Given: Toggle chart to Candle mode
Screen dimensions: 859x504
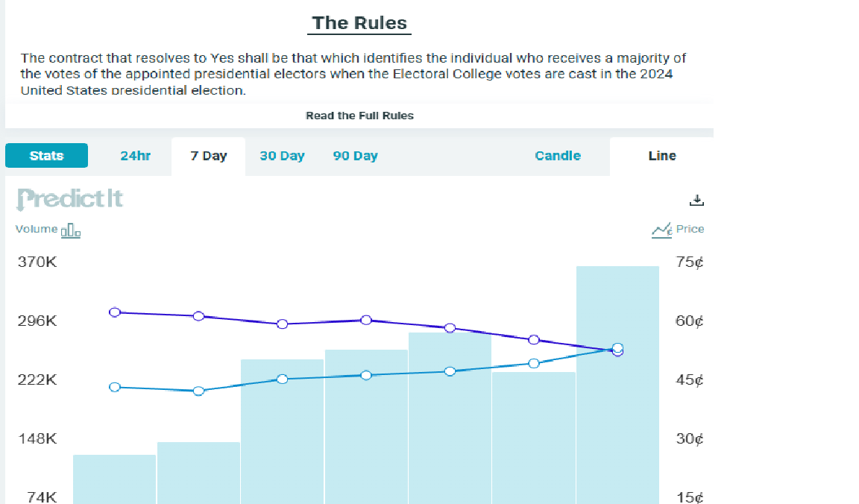Looking at the screenshot, I should (x=558, y=156).
